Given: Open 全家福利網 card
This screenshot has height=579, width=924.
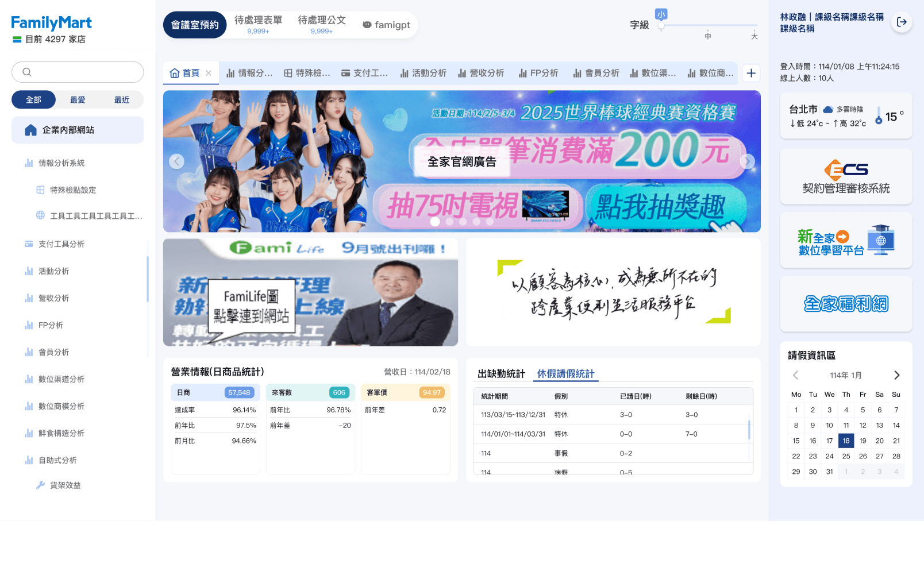Looking at the screenshot, I should (846, 304).
